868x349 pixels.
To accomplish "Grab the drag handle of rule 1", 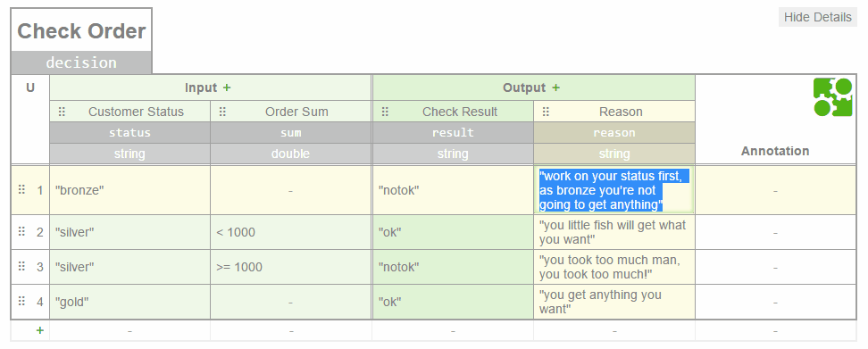I will pos(21,190).
